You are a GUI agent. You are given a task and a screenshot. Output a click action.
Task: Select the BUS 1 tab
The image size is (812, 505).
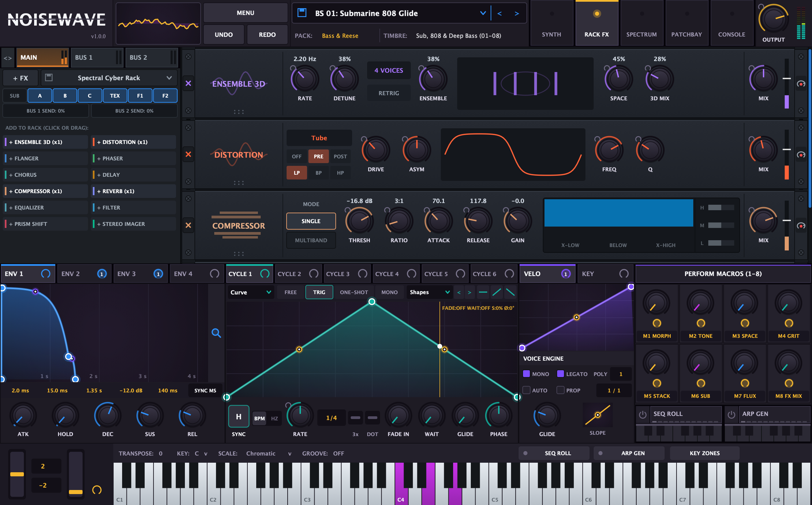click(97, 57)
